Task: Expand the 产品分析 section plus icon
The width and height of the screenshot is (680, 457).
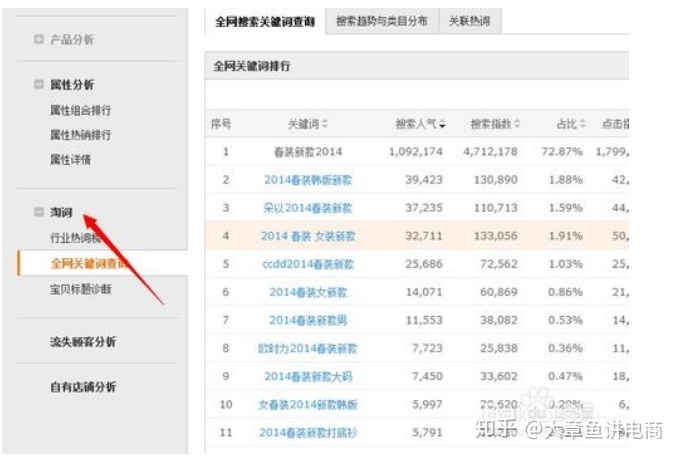Action: click(39, 40)
